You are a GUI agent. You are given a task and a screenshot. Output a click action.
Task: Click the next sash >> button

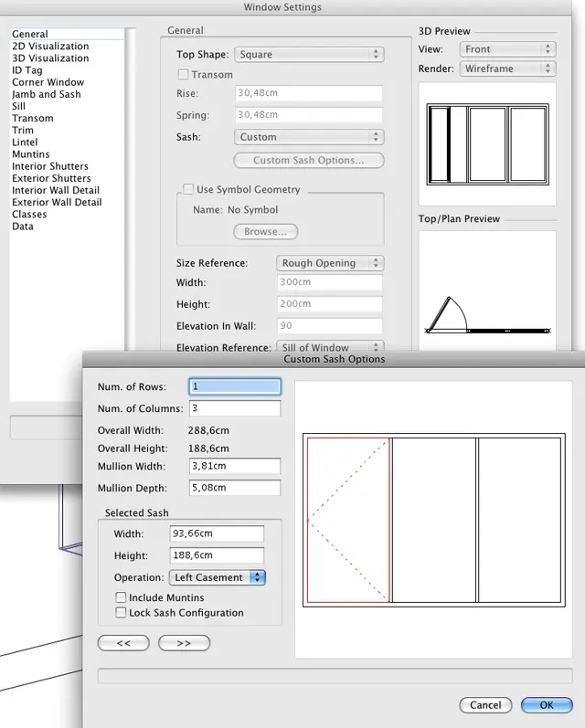tap(184, 643)
